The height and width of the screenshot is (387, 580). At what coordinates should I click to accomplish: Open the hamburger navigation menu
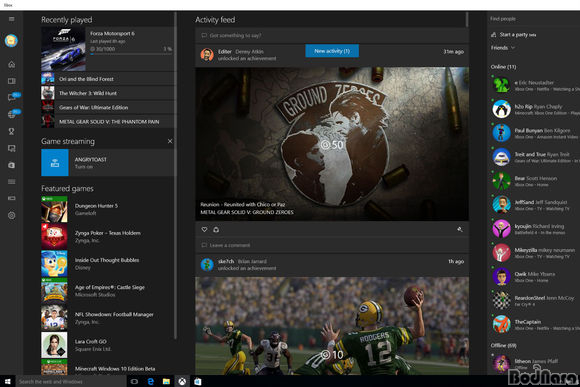coord(11,19)
